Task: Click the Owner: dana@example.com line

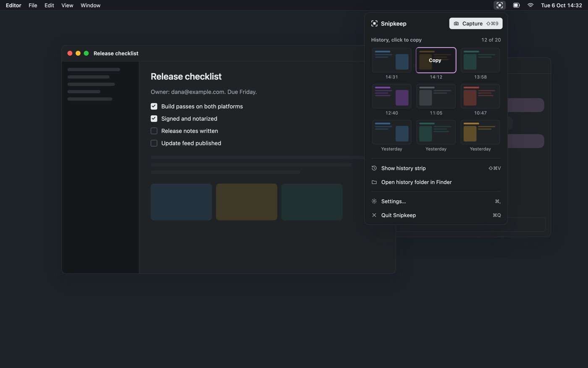Action: pyautogui.click(x=204, y=92)
